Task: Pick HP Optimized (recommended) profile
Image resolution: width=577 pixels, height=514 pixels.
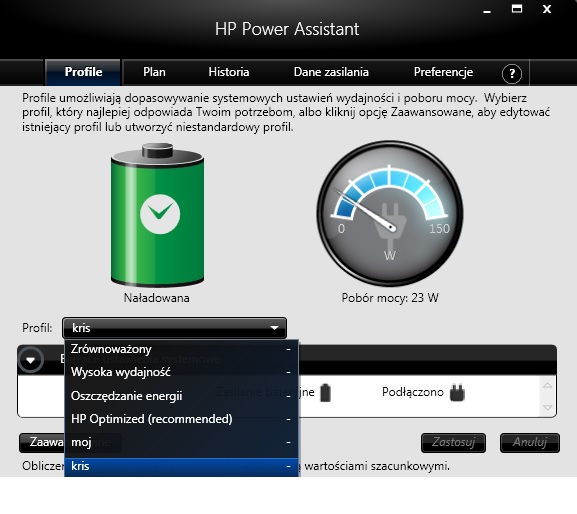Action: tap(181, 419)
